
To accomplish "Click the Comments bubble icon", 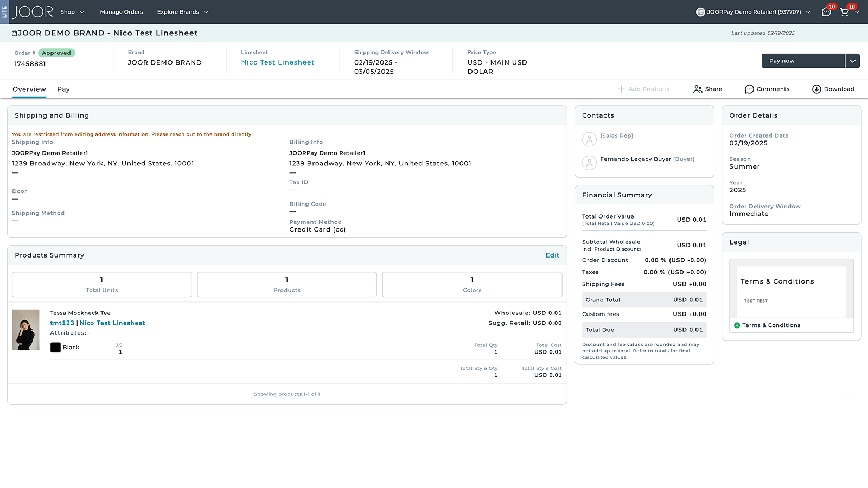I will pos(749,89).
